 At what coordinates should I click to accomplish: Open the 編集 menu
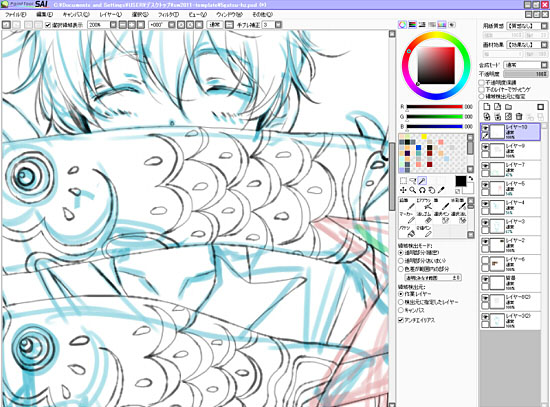45,15
